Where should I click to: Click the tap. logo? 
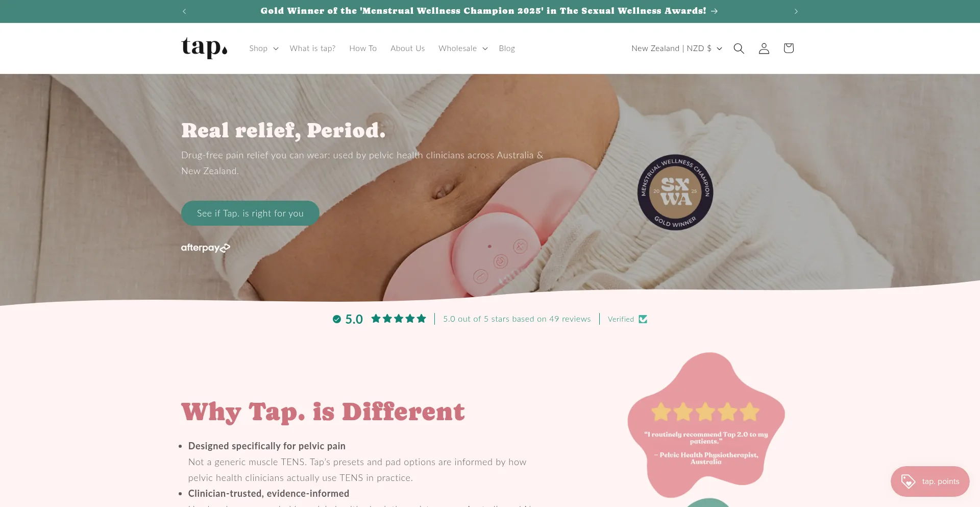point(204,47)
